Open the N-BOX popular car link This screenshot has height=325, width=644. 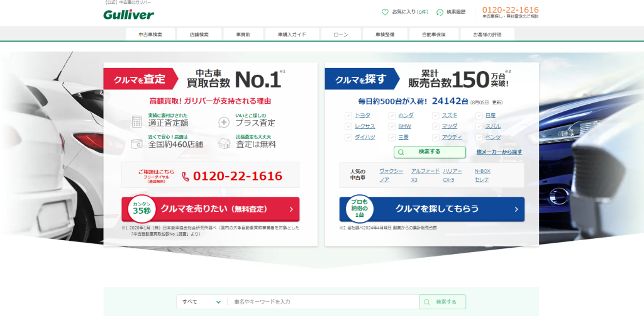482,171
